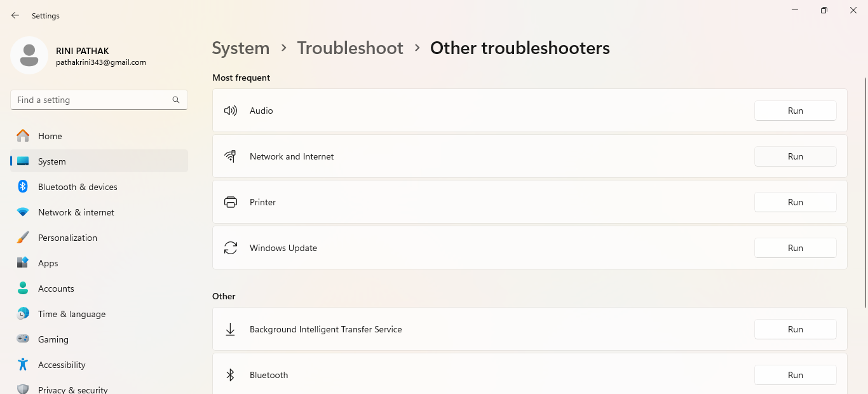Click the Home icon in sidebar

click(x=23, y=136)
